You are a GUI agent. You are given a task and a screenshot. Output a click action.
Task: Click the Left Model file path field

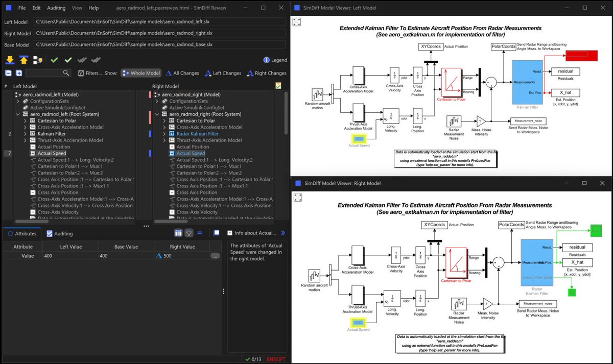pos(160,22)
